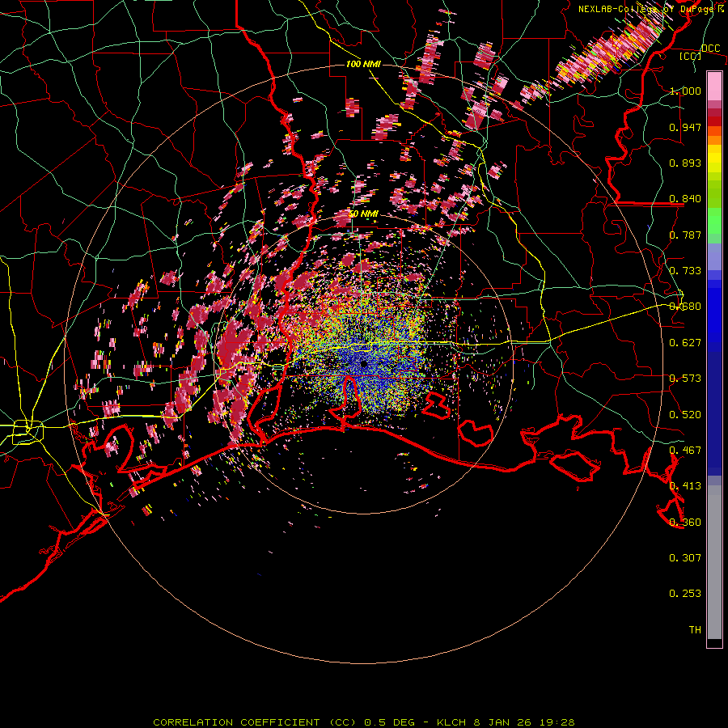The image size is (728, 728).
Task: Click the 50 NMI range ring label
Action: [363, 214]
